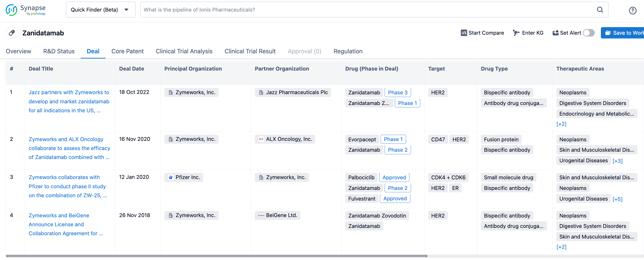Click the ALX Oncology logo icon
Viewport: 644px width, 260px height.
tap(261, 139)
